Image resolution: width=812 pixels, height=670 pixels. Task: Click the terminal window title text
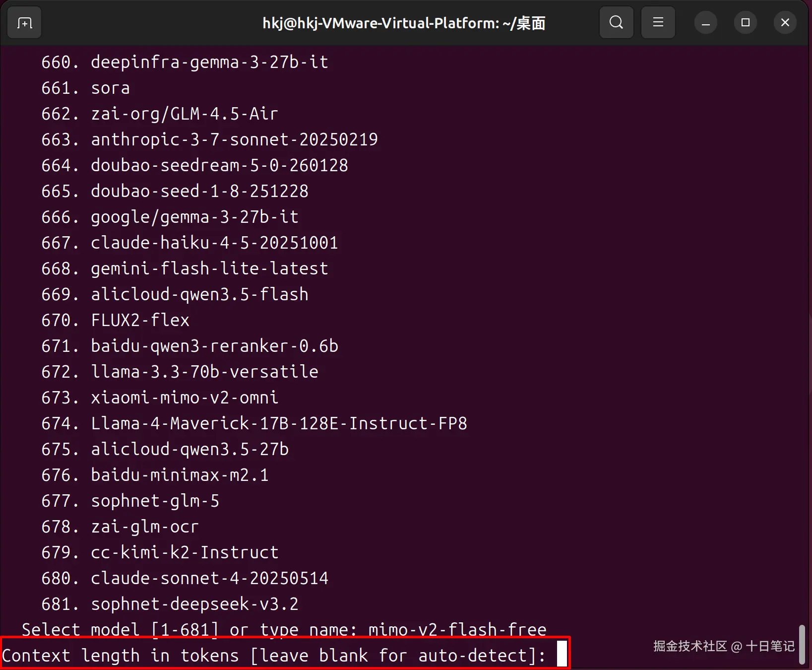click(404, 23)
